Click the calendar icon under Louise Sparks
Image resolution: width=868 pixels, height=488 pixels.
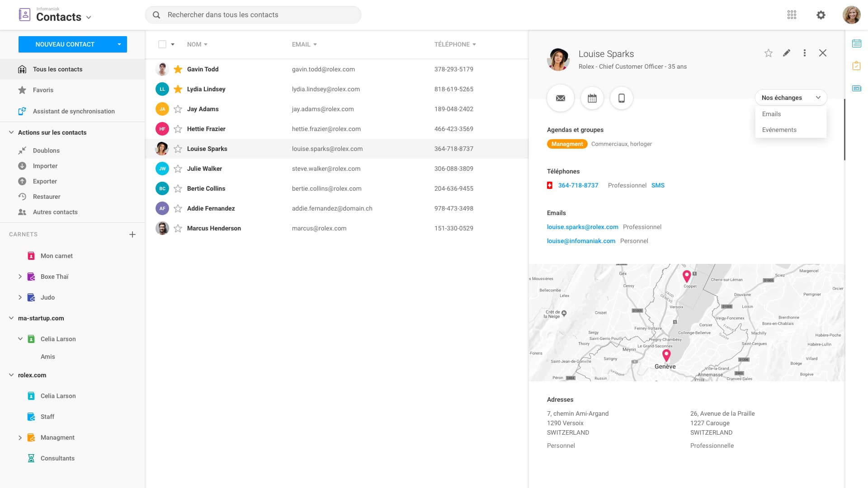592,98
